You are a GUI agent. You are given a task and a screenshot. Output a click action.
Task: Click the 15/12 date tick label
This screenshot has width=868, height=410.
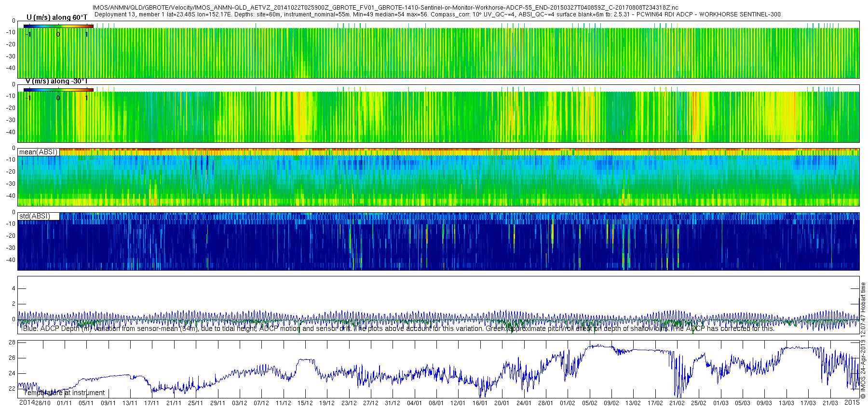(305, 403)
